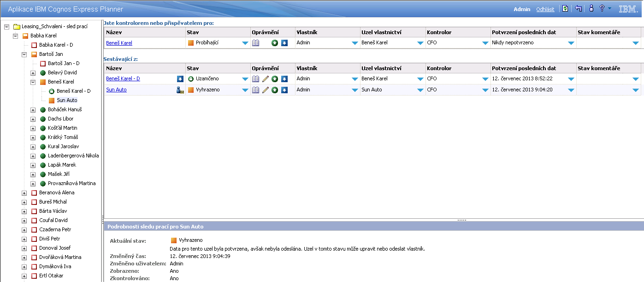Screen dimensions: 644x282
Task: Select Beneš Karel - D in the tree
Action: [73, 91]
